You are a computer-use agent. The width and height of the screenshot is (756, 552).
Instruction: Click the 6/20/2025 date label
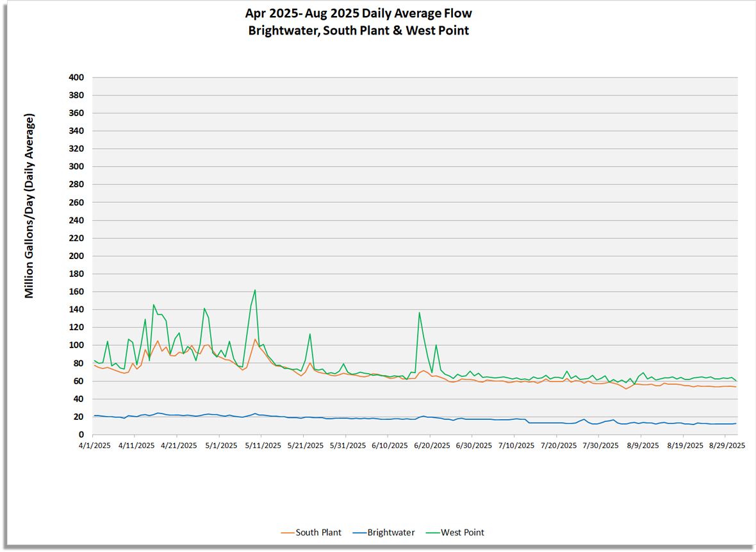(430, 444)
